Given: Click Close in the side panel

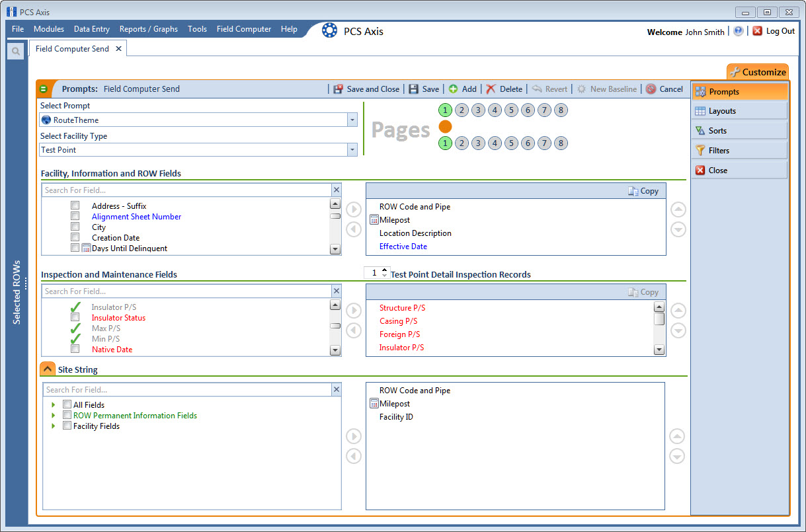Looking at the screenshot, I should pyautogui.click(x=739, y=171).
